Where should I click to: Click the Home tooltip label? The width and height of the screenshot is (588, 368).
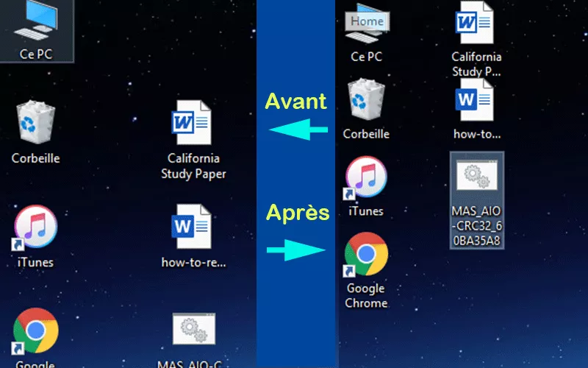coord(367,21)
